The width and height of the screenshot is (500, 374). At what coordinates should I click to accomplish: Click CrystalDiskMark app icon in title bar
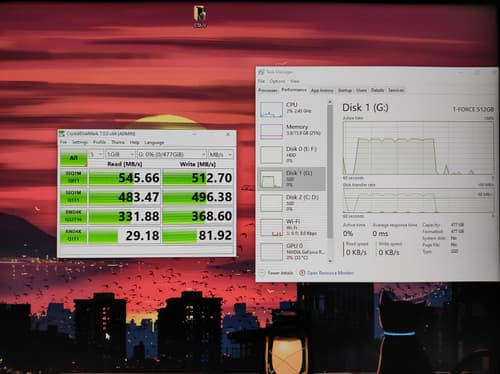point(62,134)
